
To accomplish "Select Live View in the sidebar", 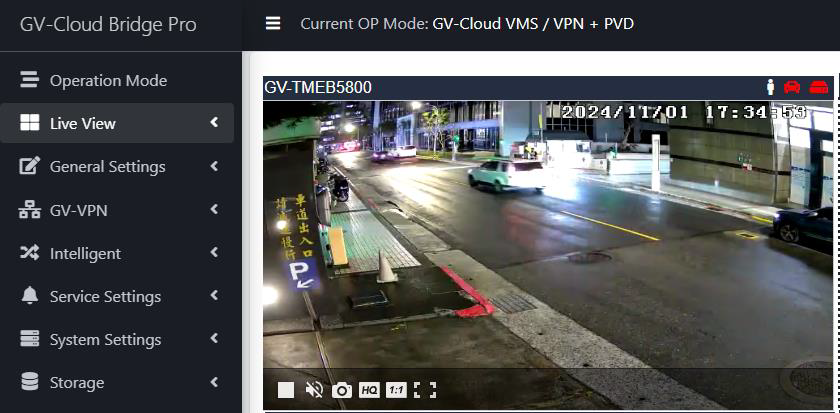I will [83, 123].
